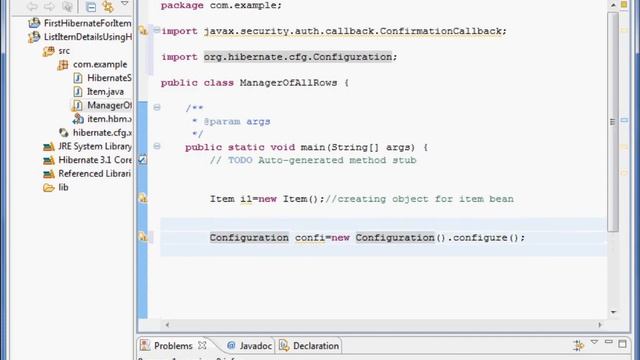The image size is (640, 360).
Task: Click the variable name 'confi'
Action: point(310,238)
